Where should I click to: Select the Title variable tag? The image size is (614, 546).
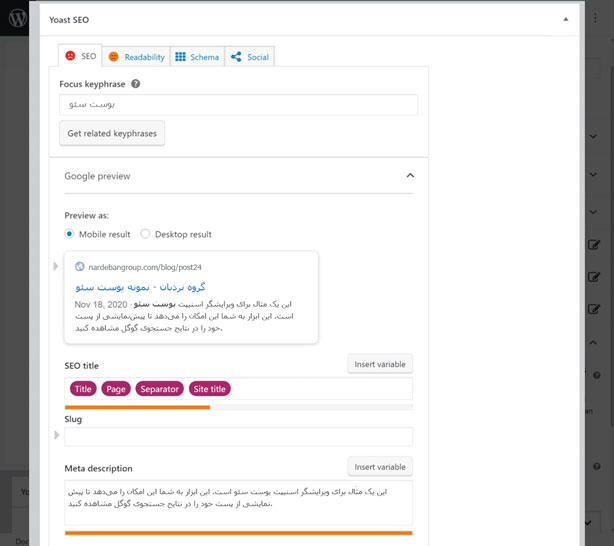click(83, 389)
